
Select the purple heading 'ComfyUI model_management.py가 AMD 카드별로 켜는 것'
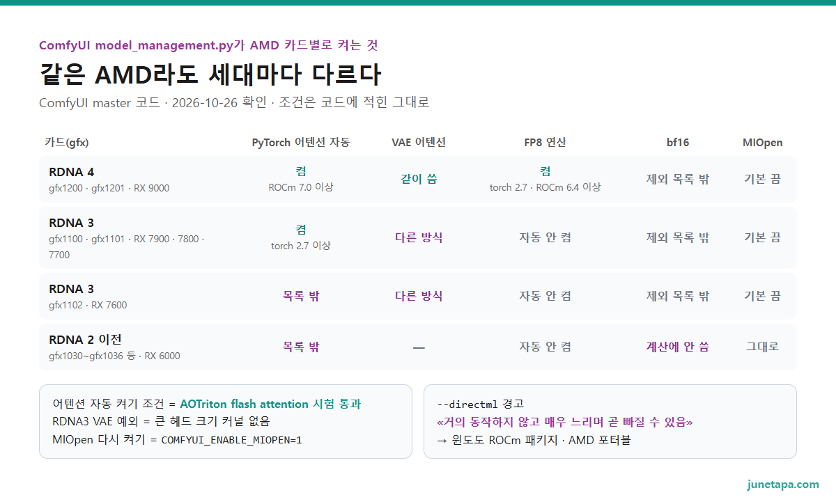point(208,45)
